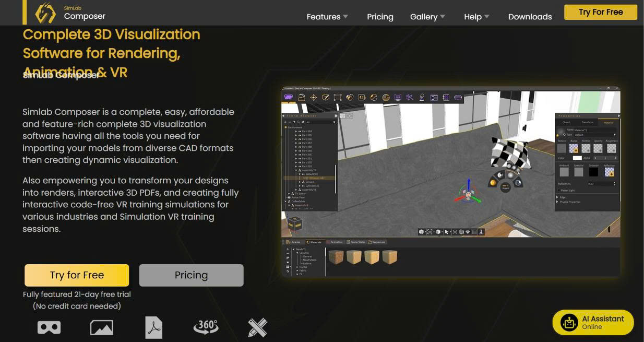Click the gray Pricing button
The height and width of the screenshot is (342, 644).
click(191, 275)
